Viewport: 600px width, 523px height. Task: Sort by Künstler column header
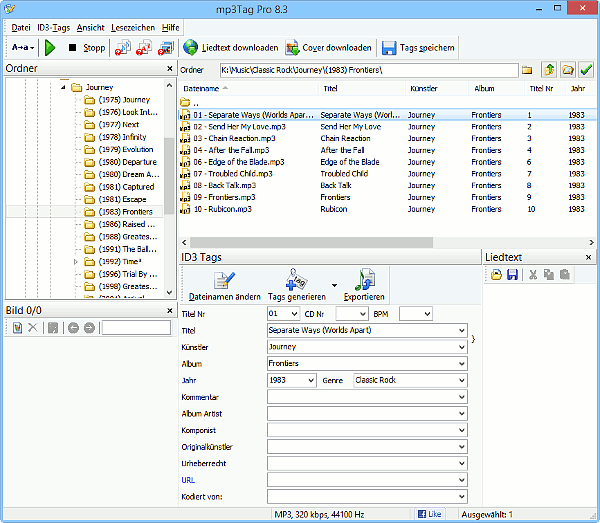(x=437, y=89)
